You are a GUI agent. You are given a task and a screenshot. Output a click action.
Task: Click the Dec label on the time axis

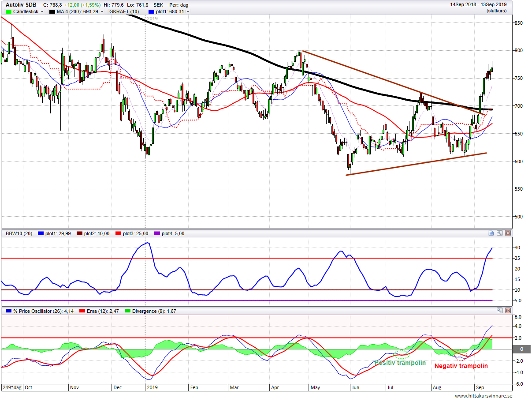(118, 387)
